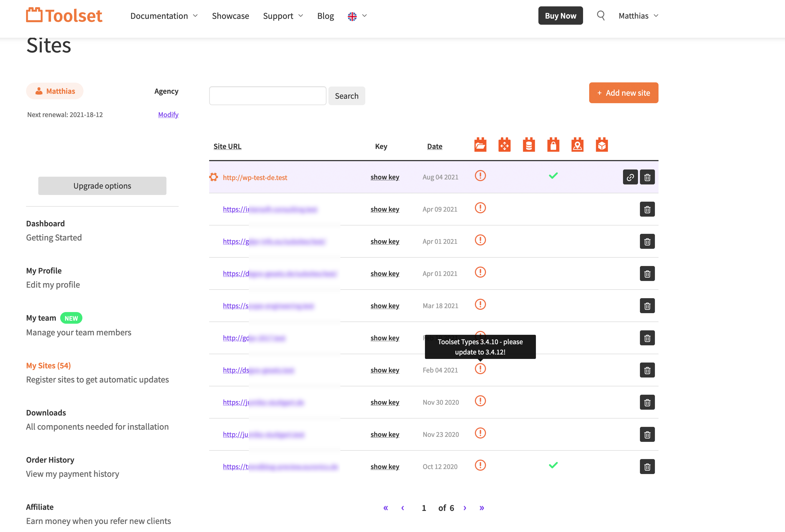Click the Modify link
Image resolution: width=785 pixels, height=532 pixels.
pos(168,115)
